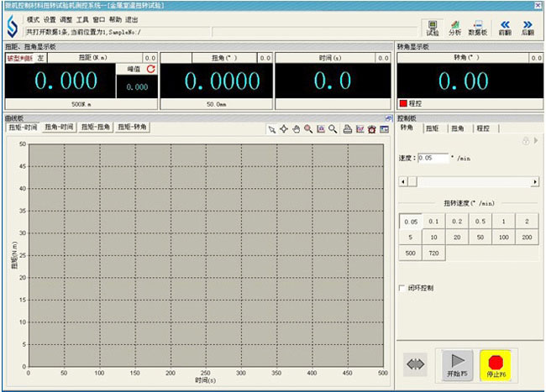
Task: Select the arrow pointer tool in curve toolbar
Action: [271, 128]
